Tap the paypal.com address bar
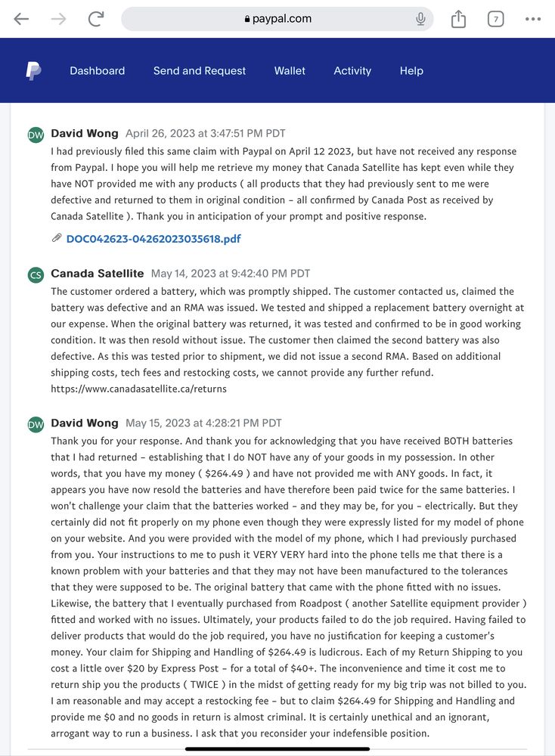The height and width of the screenshot is (756, 555). click(x=277, y=19)
